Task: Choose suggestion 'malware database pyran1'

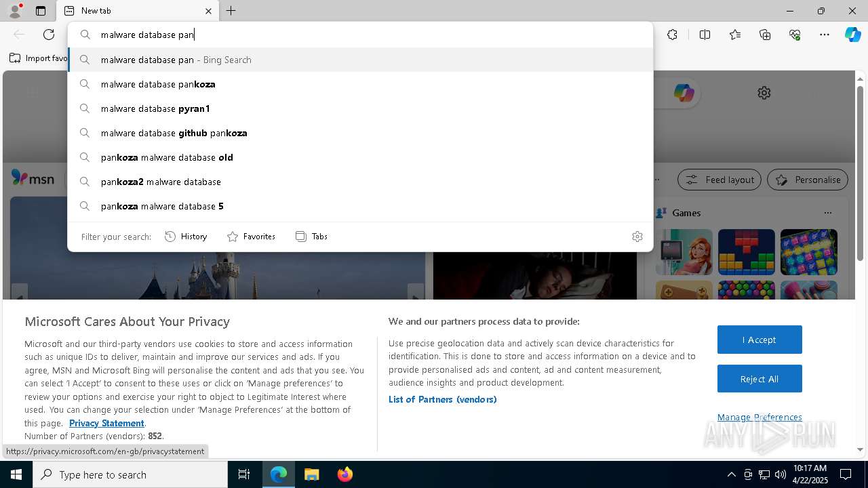Action: point(360,108)
